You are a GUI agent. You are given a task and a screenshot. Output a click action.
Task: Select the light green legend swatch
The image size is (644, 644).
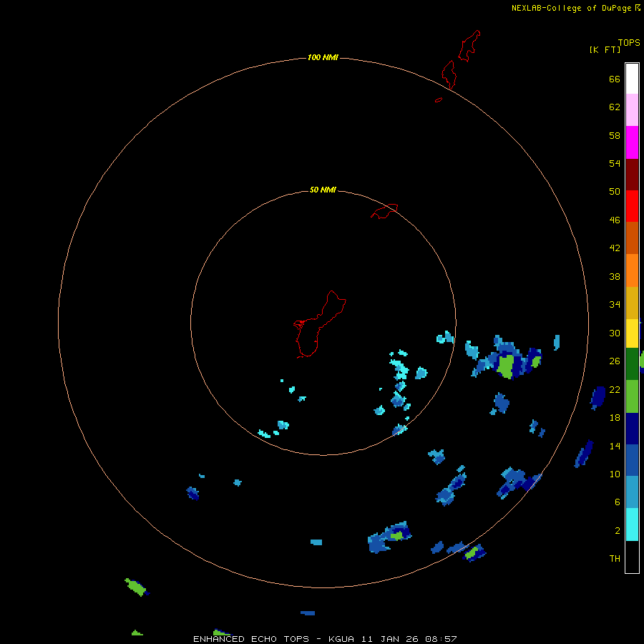point(632,396)
